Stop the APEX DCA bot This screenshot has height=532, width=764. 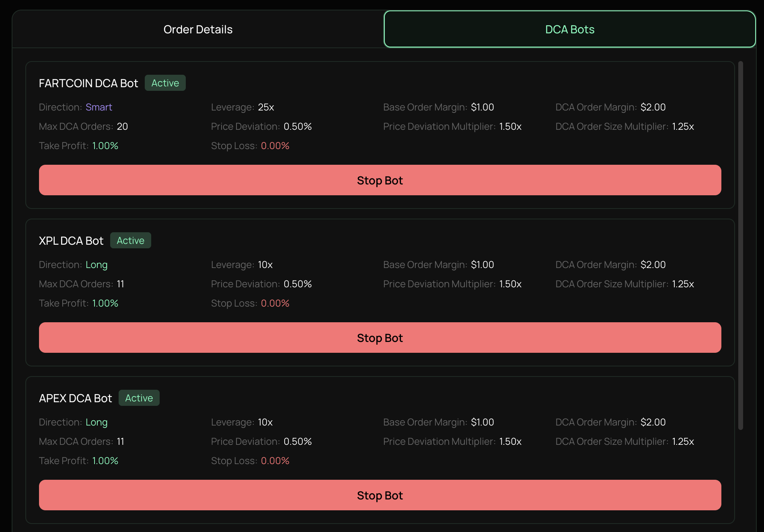[380, 495]
